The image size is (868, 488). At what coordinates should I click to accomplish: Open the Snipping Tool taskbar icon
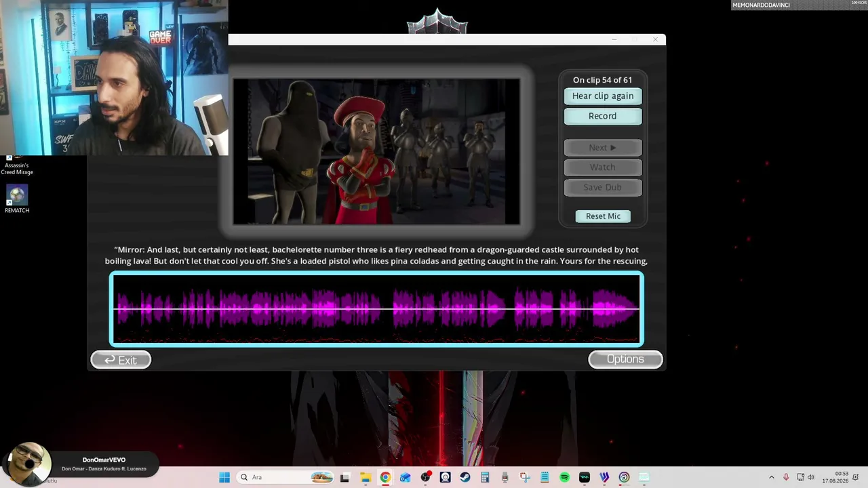coord(525,477)
